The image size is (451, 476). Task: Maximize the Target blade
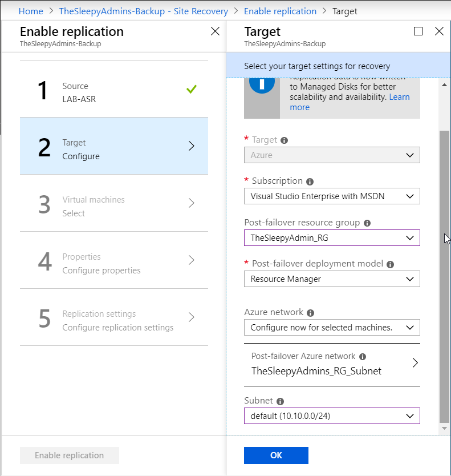(419, 31)
